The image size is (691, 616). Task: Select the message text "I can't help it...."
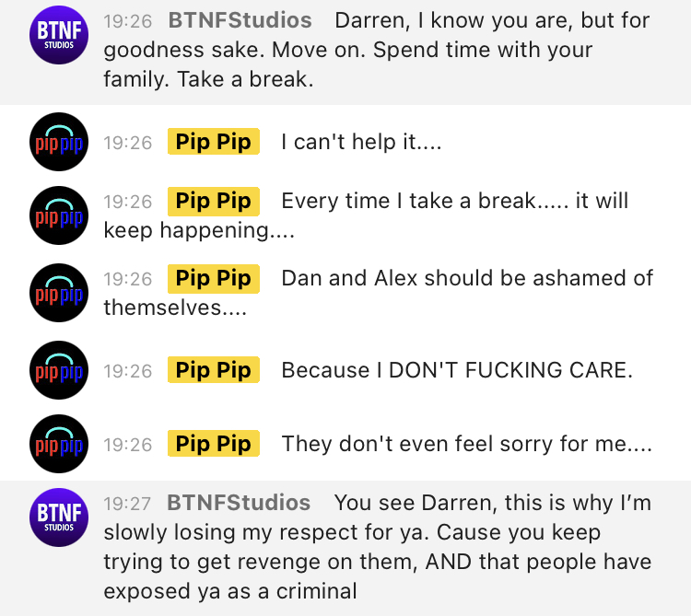[x=361, y=142]
